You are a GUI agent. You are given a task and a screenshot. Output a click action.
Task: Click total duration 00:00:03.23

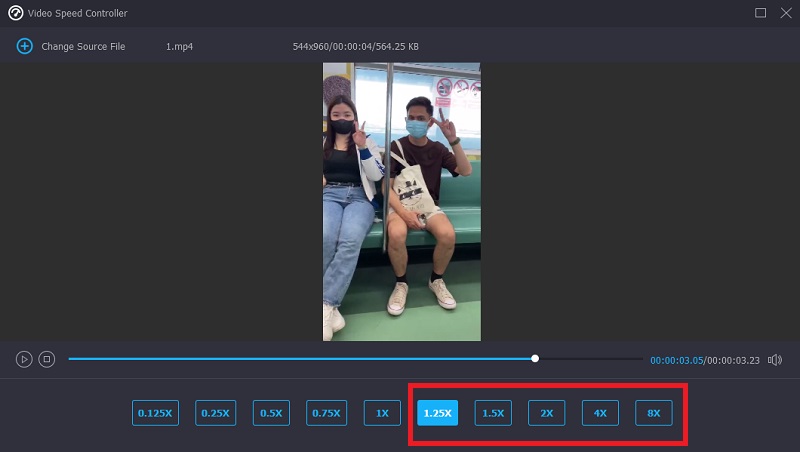[733, 361]
